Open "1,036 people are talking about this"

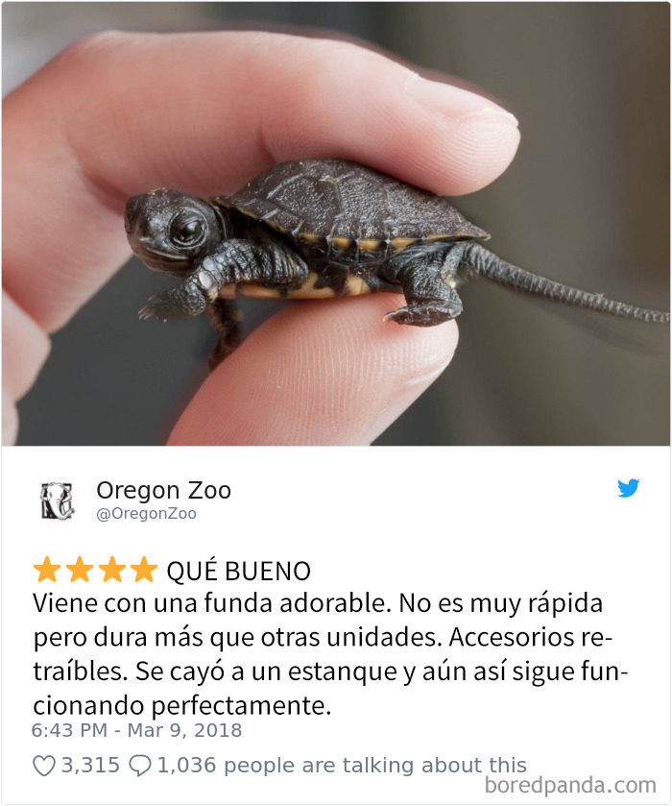point(342,766)
